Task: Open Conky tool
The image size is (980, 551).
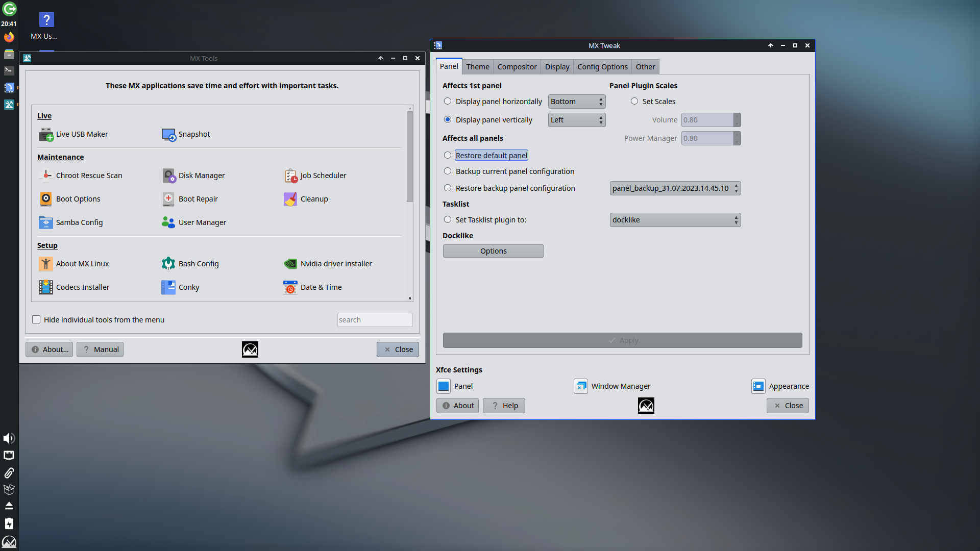Action: [x=180, y=287]
